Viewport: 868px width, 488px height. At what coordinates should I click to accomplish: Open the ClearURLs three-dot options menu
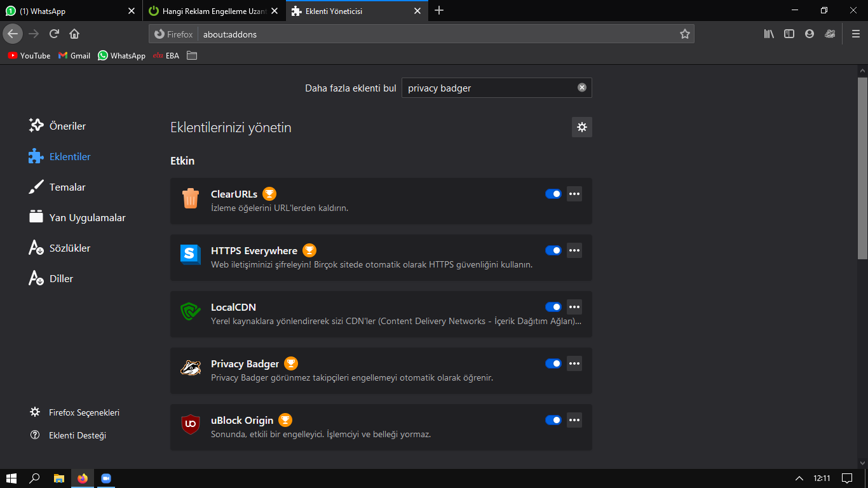point(574,194)
